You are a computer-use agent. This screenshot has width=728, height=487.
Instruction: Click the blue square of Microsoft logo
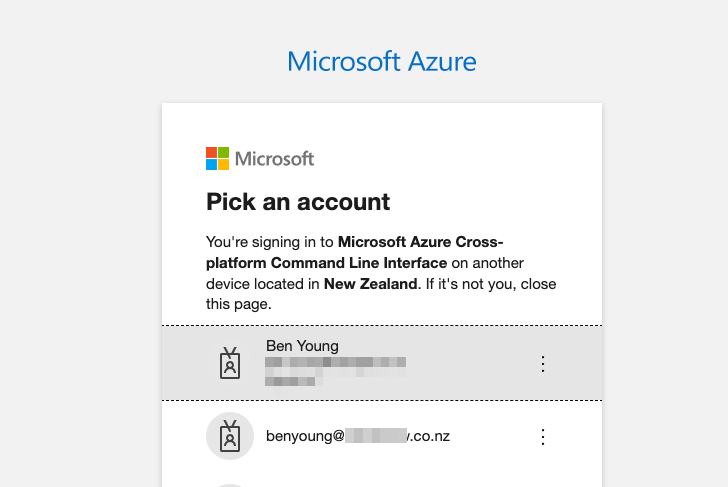click(x=211, y=165)
